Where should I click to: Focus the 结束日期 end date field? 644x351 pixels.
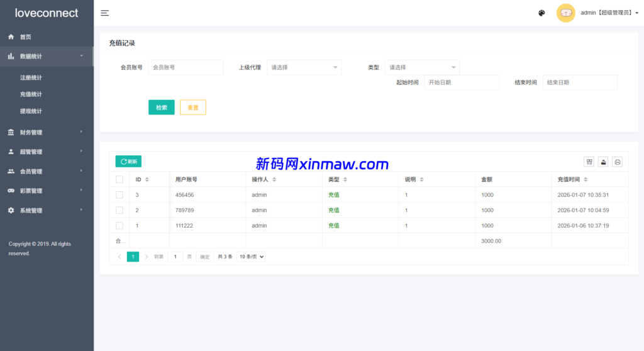pyautogui.click(x=580, y=82)
